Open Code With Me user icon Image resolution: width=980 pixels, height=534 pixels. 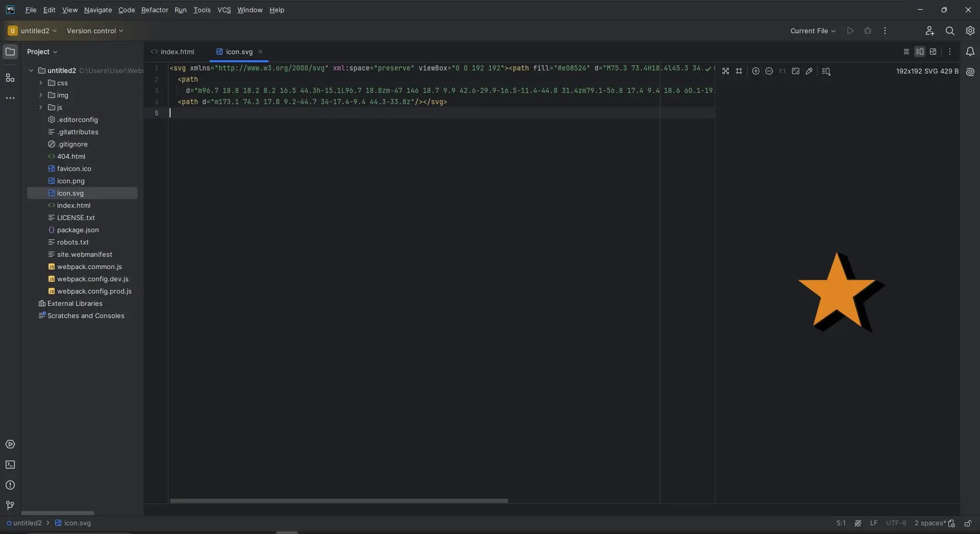click(x=929, y=31)
